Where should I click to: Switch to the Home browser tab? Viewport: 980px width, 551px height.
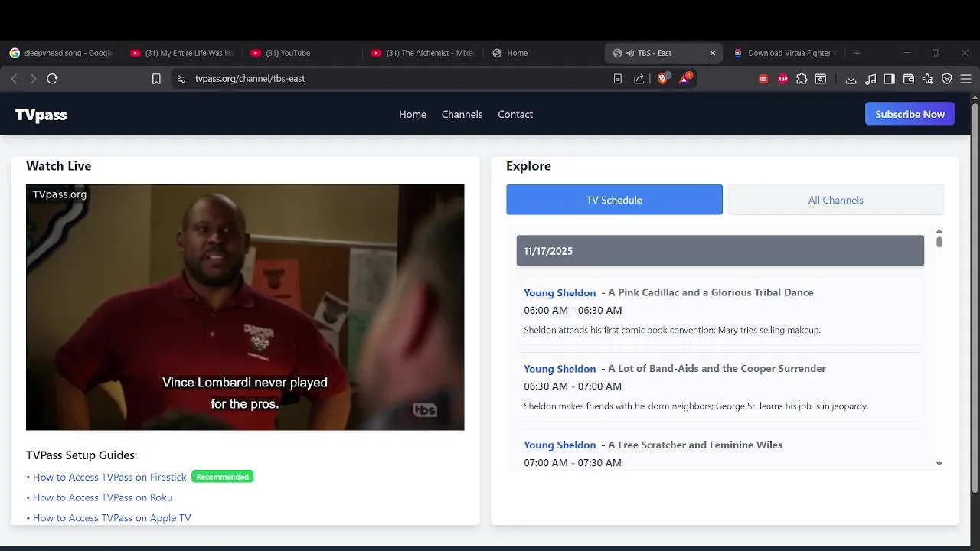544,53
